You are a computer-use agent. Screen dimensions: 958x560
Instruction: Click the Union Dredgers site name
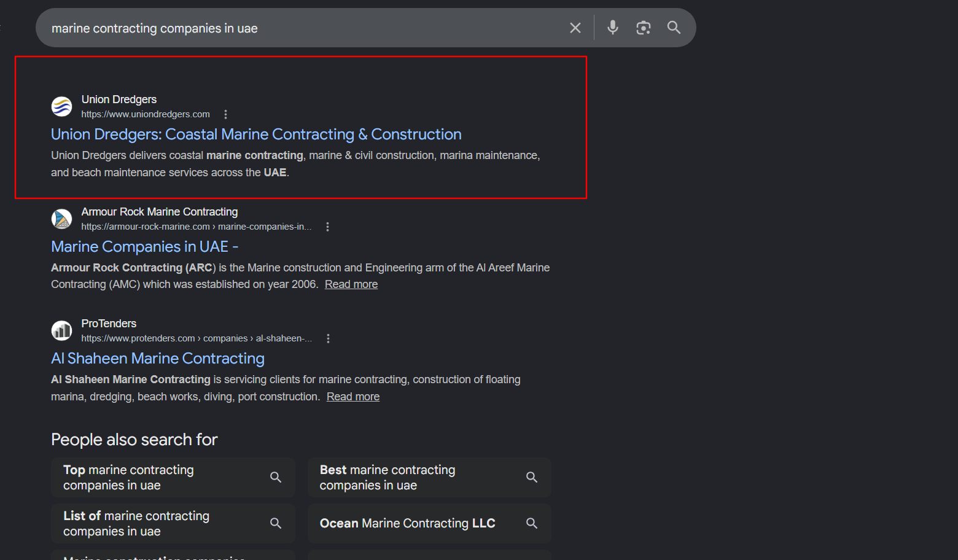tap(119, 99)
